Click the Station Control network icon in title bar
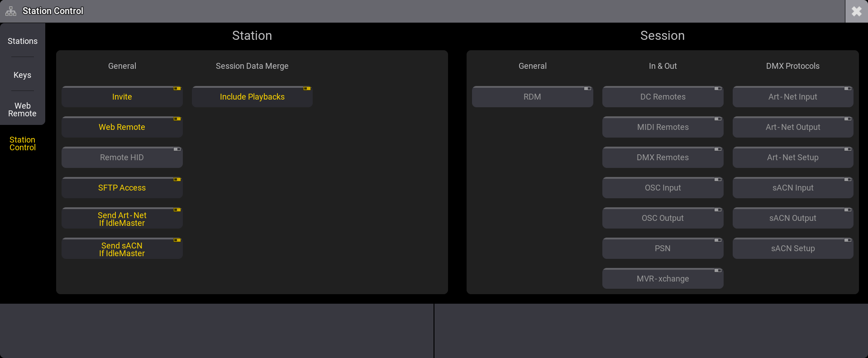 click(x=11, y=11)
